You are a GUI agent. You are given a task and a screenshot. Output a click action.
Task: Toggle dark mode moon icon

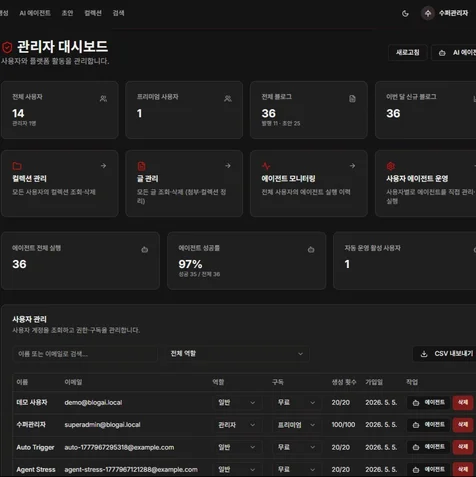point(405,13)
